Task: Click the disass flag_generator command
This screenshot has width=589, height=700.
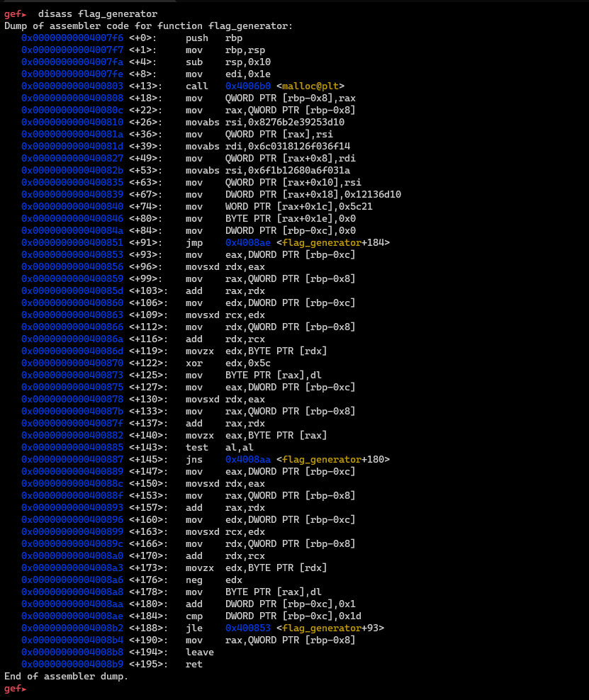Action: [x=98, y=14]
